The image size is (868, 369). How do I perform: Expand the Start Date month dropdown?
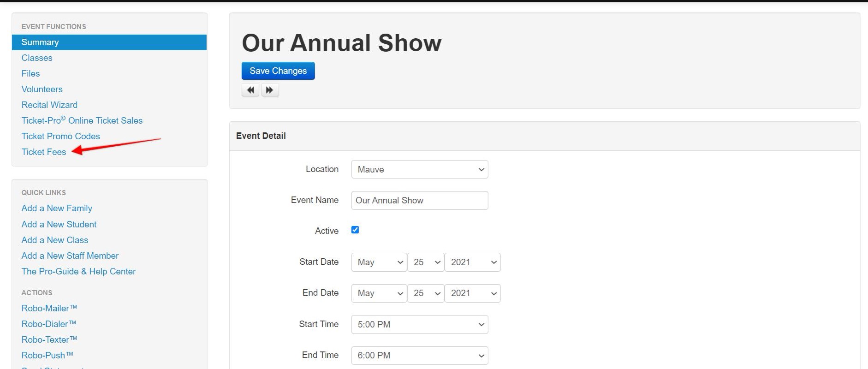pyautogui.click(x=379, y=262)
